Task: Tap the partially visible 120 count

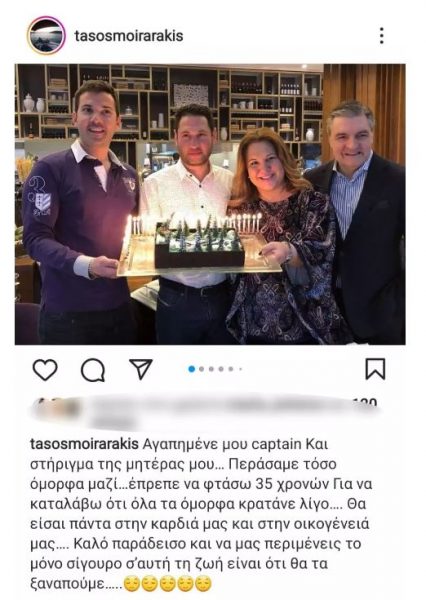Action: point(365,403)
